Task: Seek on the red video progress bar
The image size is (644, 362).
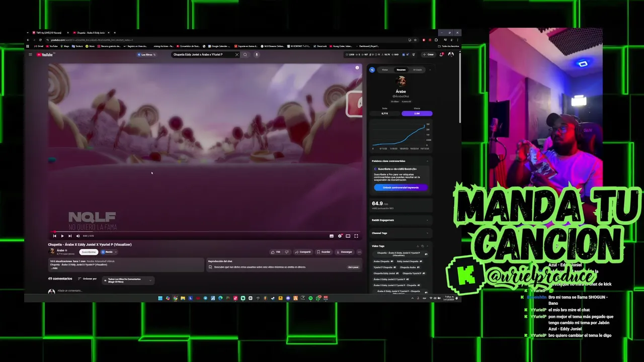Action: [x=205, y=232]
